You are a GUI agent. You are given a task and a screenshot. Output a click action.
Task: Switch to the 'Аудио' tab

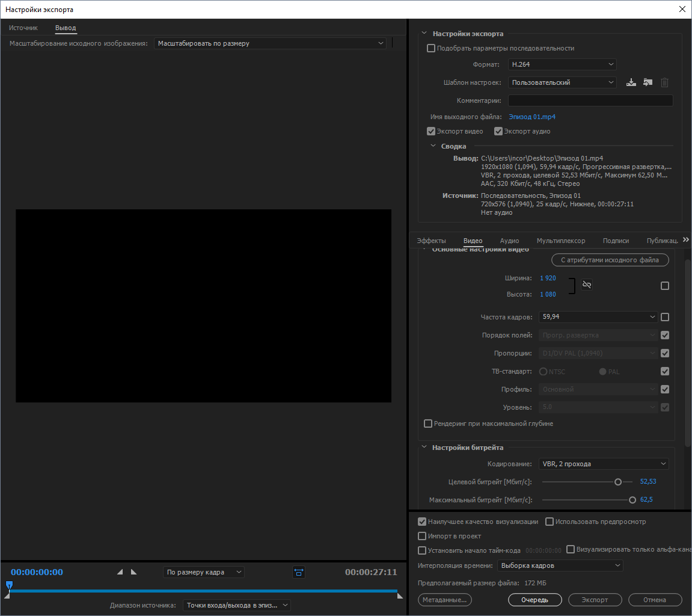[x=509, y=241]
